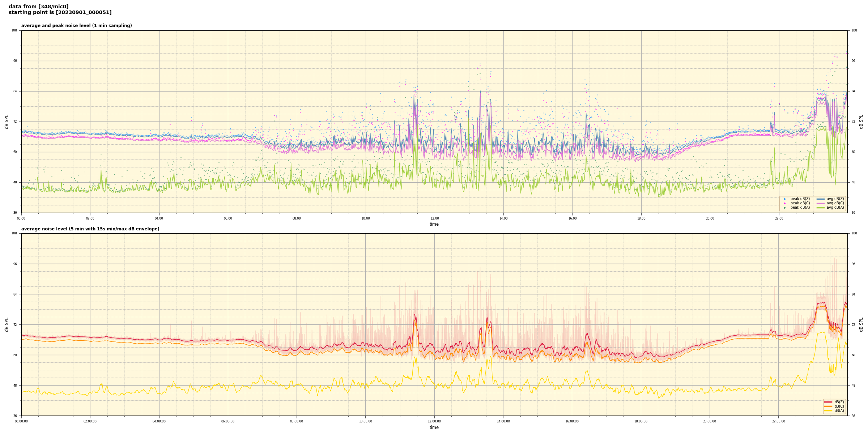
Task: Click the top chart title about peak noise
Action: tap(76, 26)
